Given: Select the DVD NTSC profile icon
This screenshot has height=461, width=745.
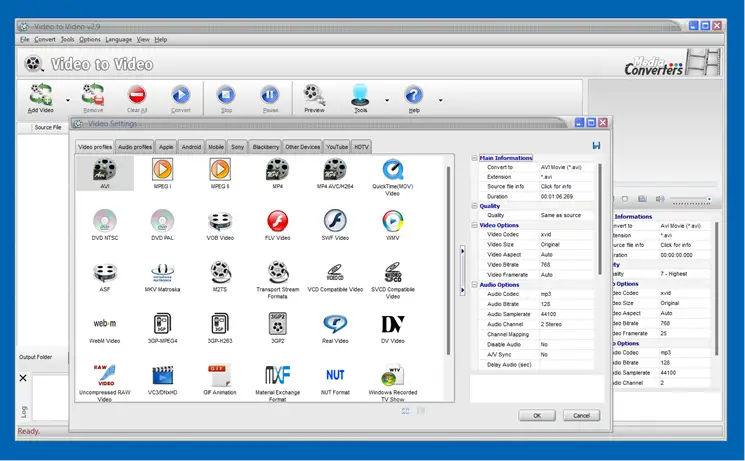Looking at the screenshot, I should pyautogui.click(x=105, y=221).
